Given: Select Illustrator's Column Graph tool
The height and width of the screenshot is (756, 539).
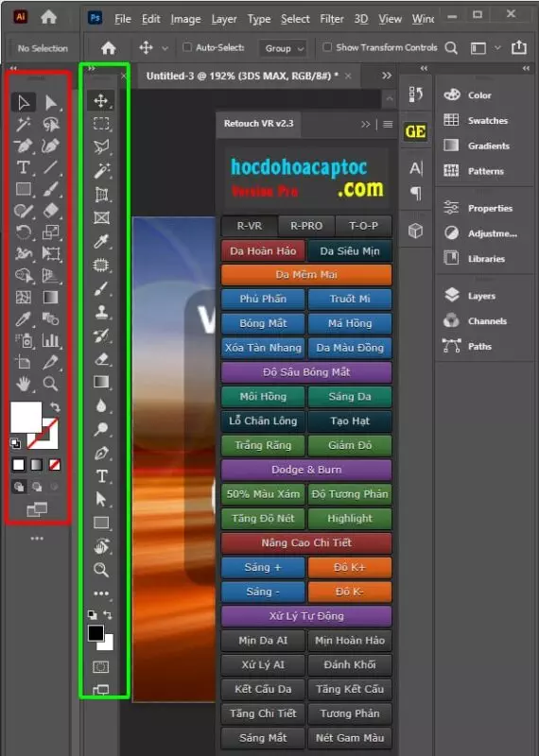Looking at the screenshot, I should [51, 340].
